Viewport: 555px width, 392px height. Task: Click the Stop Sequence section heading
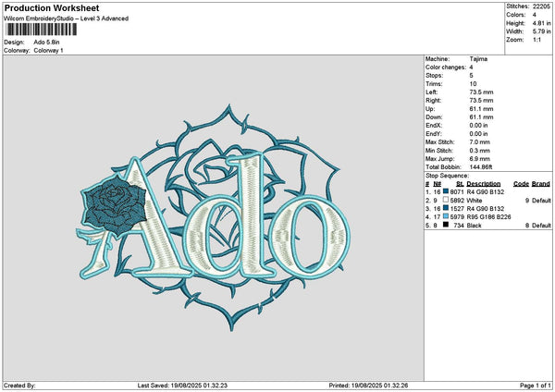[448, 174]
